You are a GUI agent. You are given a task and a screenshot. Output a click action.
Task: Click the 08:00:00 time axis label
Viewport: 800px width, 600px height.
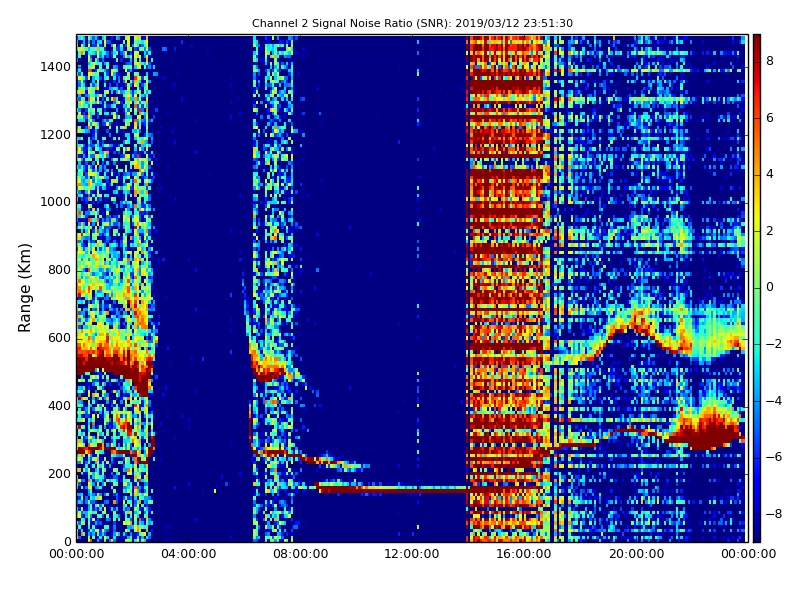click(301, 554)
